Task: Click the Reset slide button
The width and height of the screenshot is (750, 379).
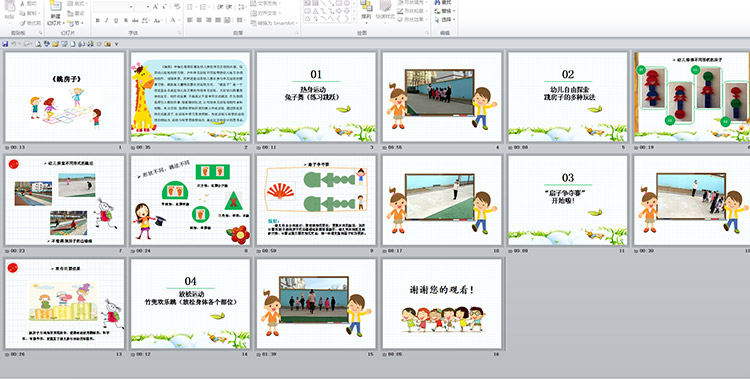Action: [76, 13]
